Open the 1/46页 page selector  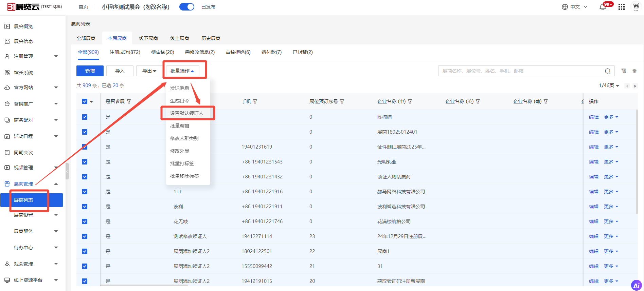click(609, 85)
